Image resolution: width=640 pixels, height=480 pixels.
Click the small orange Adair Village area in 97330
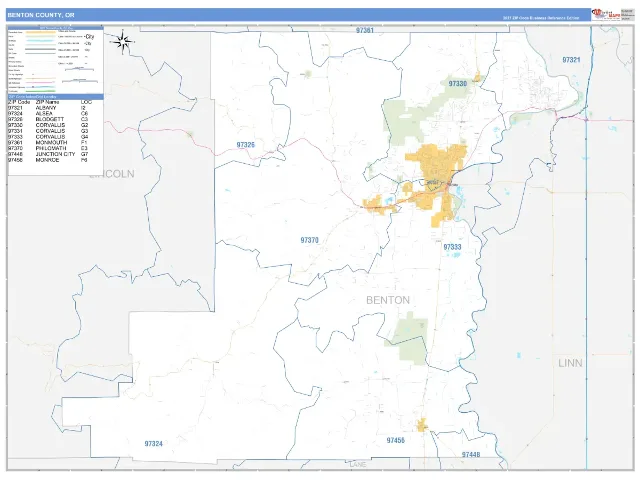pos(477,77)
